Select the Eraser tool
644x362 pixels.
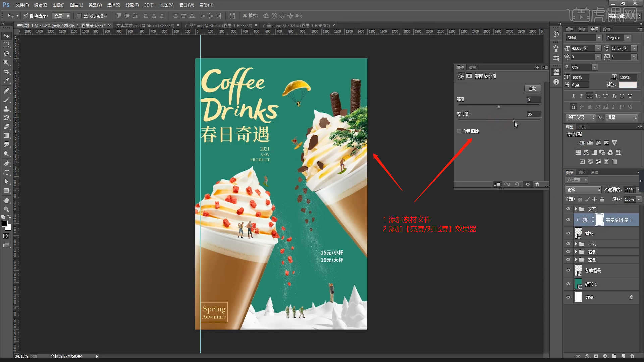(x=6, y=127)
